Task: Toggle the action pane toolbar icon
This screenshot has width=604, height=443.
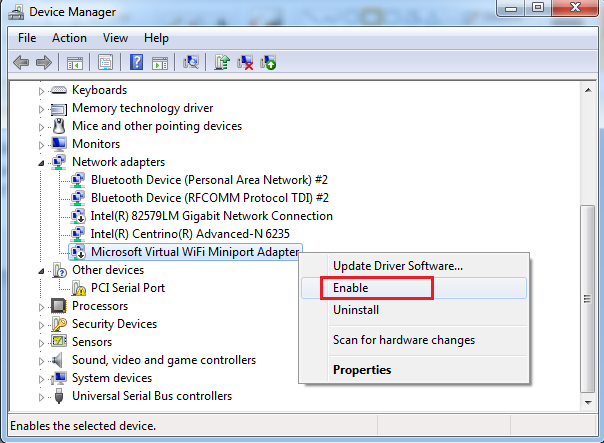Action: point(159,62)
